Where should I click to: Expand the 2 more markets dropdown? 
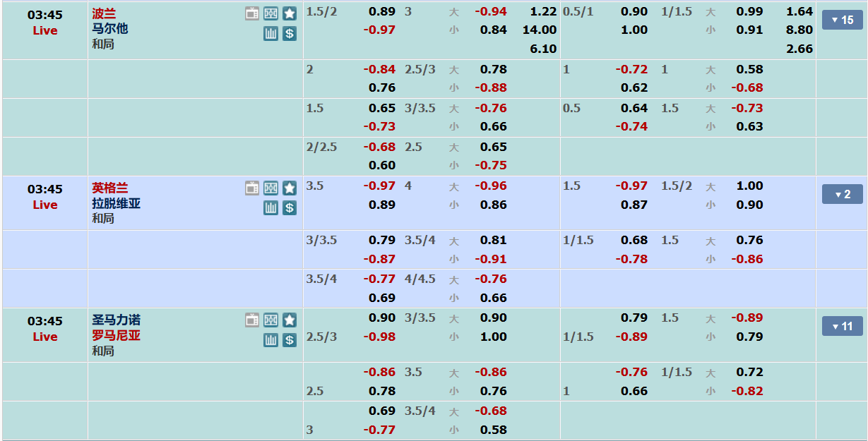coord(842,194)
